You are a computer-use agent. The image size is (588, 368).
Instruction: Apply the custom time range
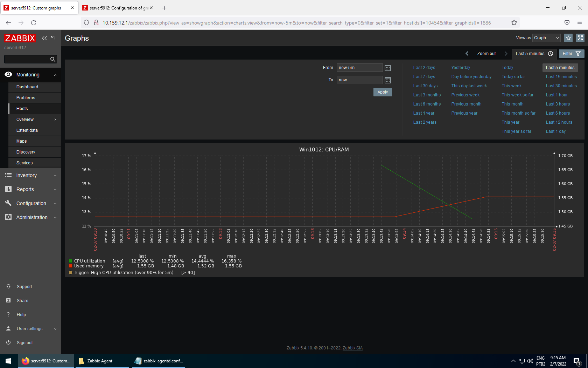tap(382, 92)
